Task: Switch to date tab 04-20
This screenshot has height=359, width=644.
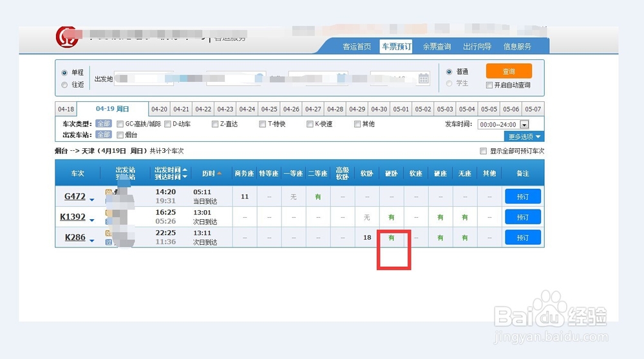Action: coord(159,109)
